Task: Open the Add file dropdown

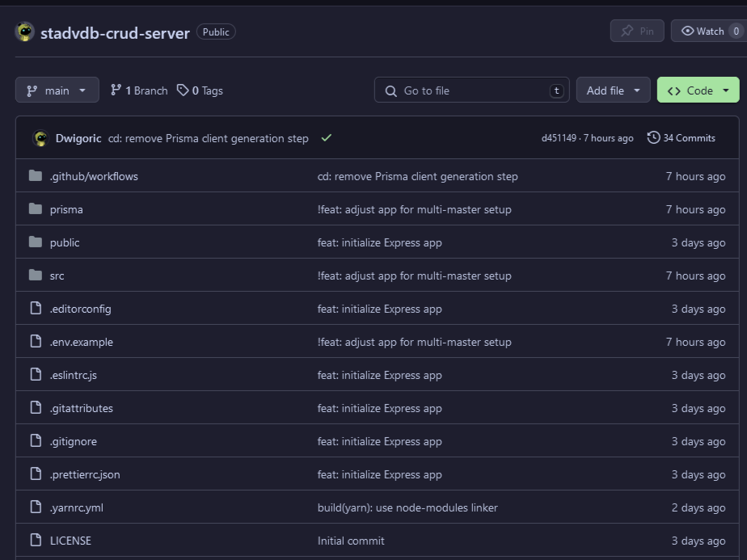Action: [x=613, y=90]
